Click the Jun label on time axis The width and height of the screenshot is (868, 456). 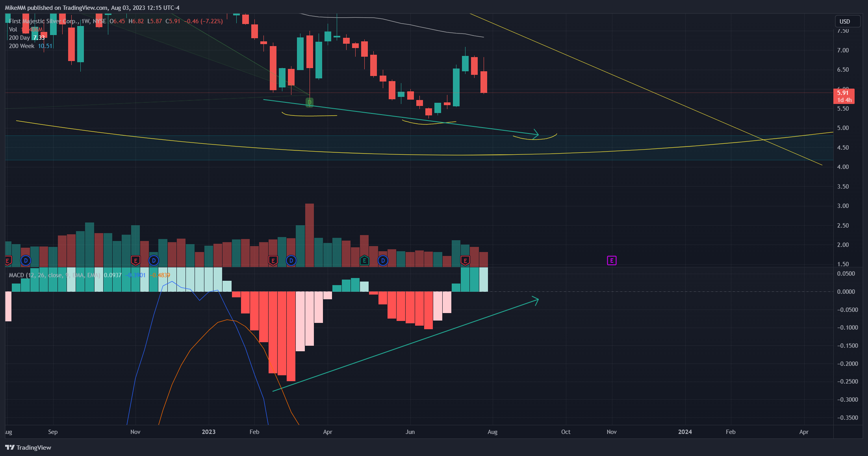tap(410, 432)
